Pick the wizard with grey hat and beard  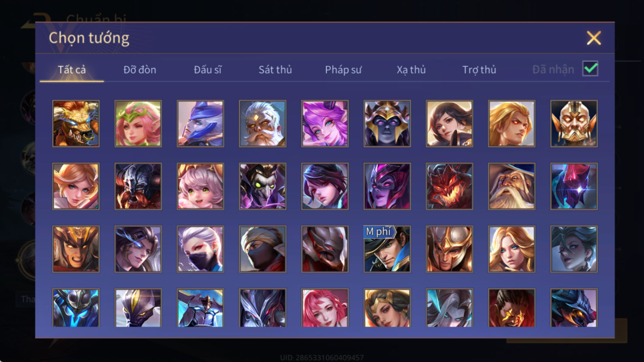(512, 186)
